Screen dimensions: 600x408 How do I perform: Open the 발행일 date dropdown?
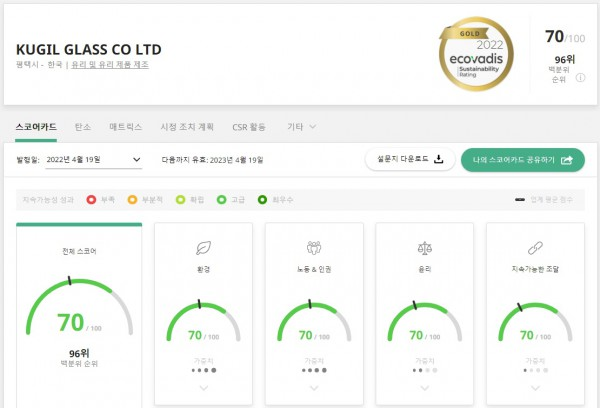[x=94, y=160]
